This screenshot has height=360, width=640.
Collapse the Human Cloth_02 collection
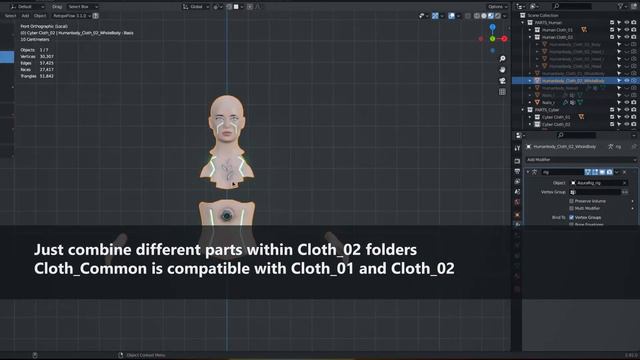tap(530, 37)
